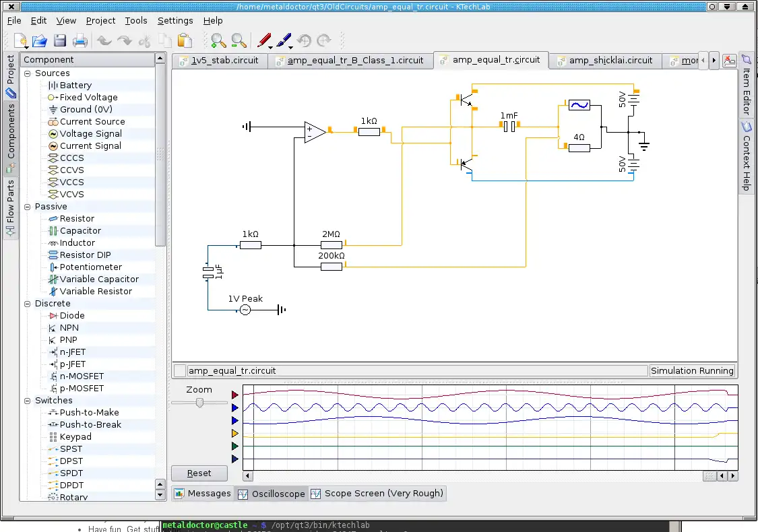Open the Project menu
This screenshot has width=758, height=532.
(x=100, y=20)
